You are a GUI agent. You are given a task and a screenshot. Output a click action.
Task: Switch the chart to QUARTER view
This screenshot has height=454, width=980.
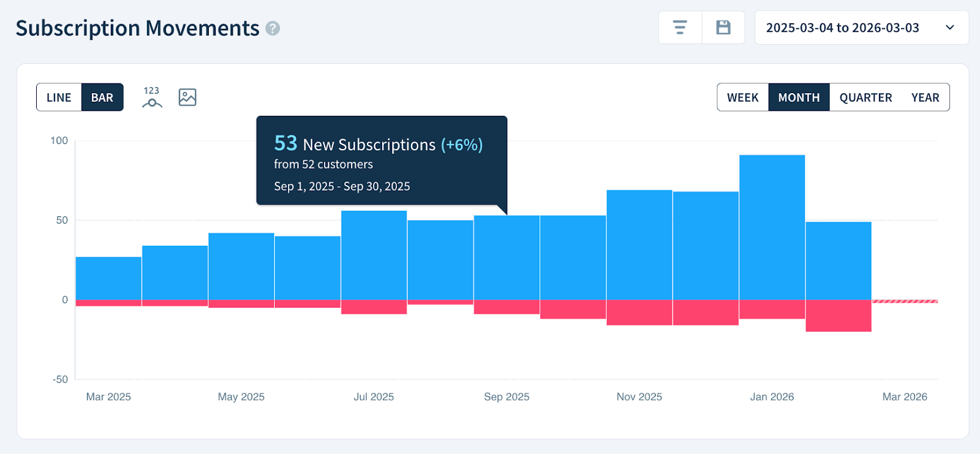click(865, 97)
